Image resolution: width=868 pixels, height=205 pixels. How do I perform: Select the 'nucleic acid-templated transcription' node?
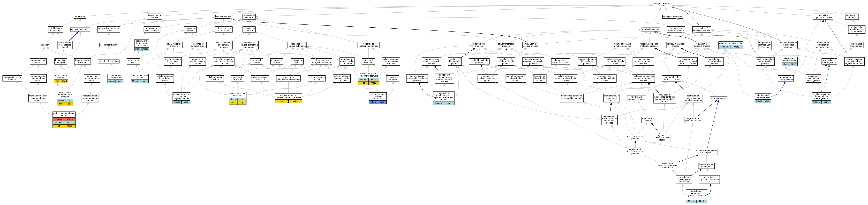[706, 152]
